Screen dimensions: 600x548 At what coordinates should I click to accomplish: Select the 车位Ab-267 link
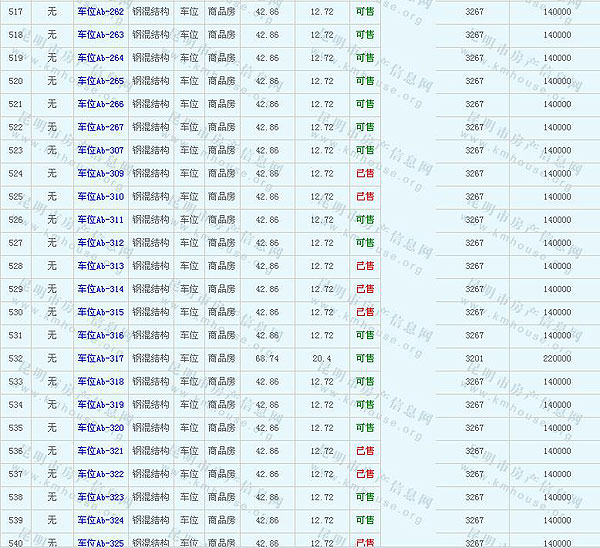click(101, 127)
